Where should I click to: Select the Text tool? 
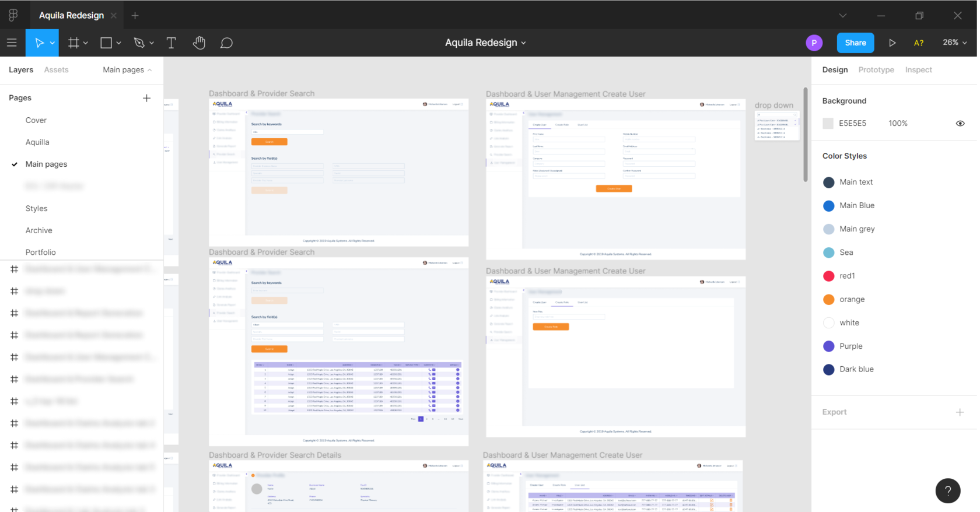[171, 43]
